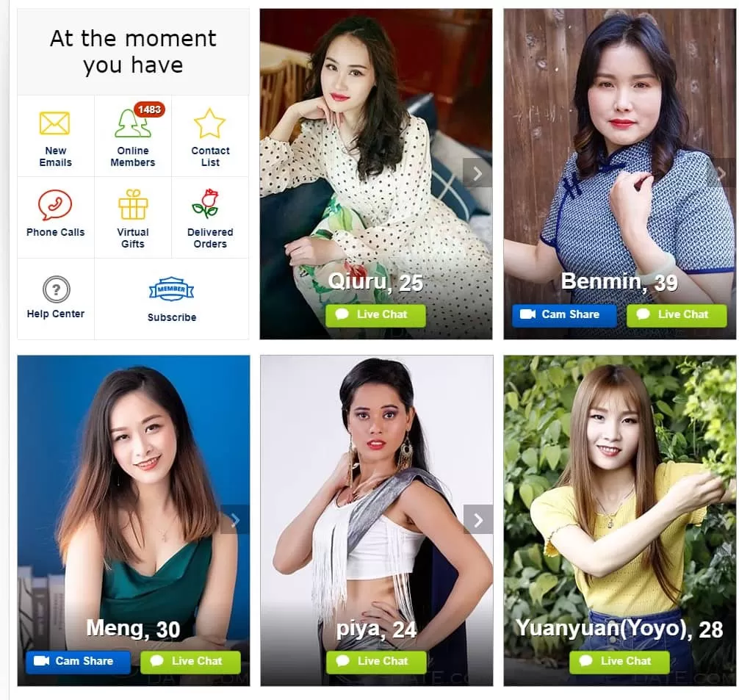Image resolution: width=739 pixels, height=700 pixels.
Task: Show next photo of Qiuru
Action: pos(477,173)
